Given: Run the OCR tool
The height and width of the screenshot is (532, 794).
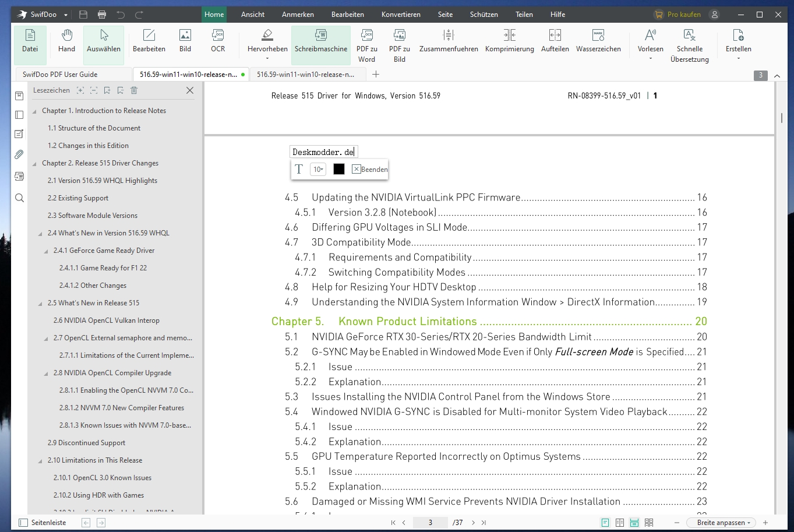Looking at the screenshot, I should (218, 41).
